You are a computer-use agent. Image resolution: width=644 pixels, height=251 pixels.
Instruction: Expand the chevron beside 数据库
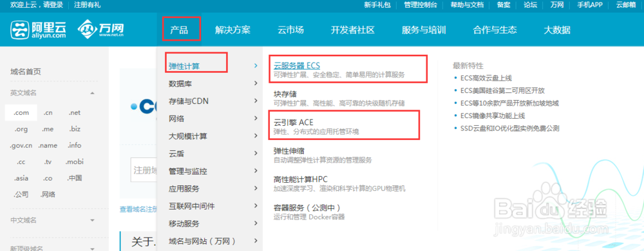256,83
